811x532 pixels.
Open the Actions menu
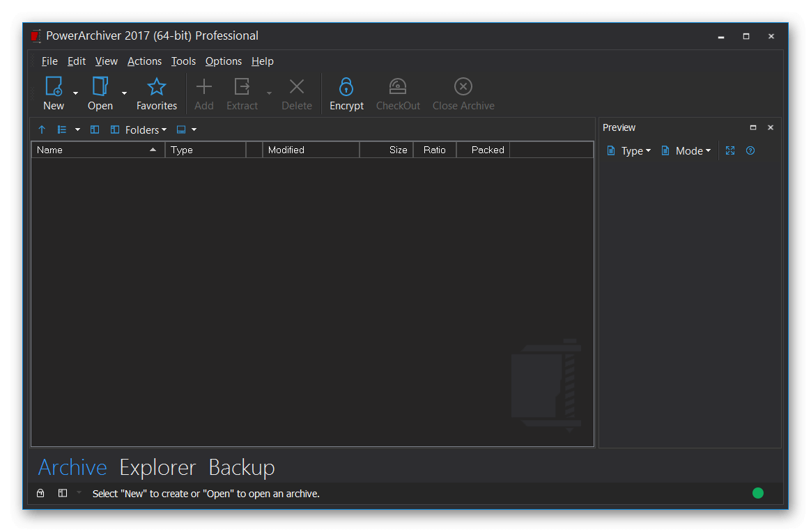[x=144, y=61]
